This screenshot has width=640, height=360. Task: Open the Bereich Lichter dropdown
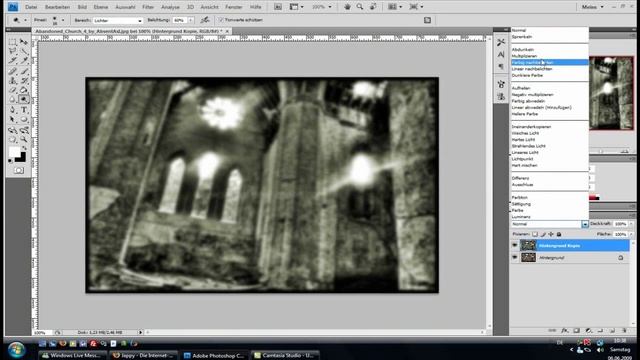pos(118,20)
